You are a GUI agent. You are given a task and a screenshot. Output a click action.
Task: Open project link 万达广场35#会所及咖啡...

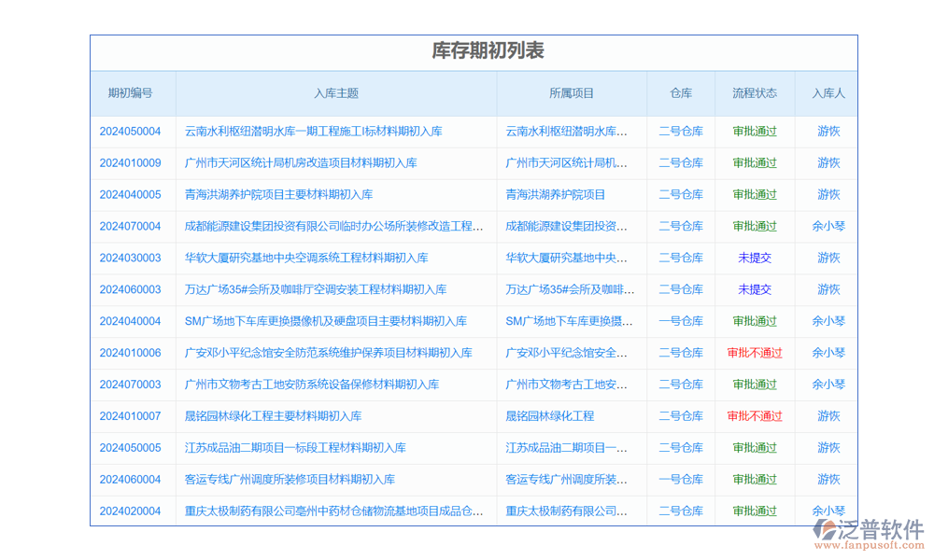570,289
